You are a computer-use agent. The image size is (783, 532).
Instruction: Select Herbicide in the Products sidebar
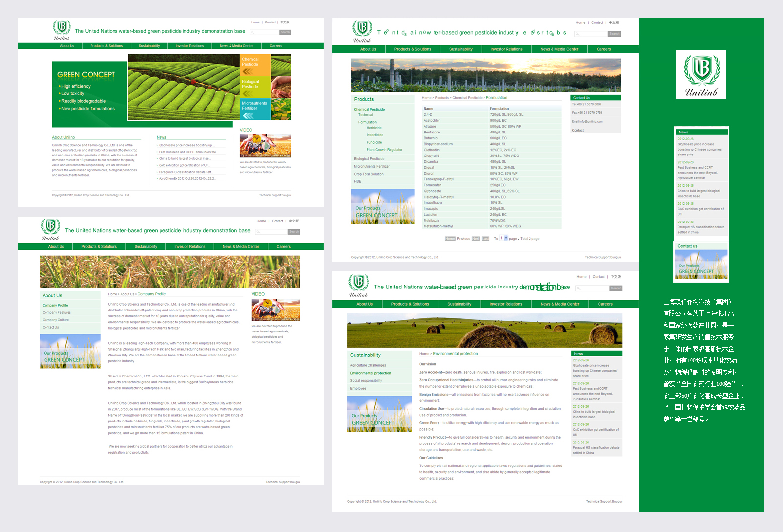374,128
